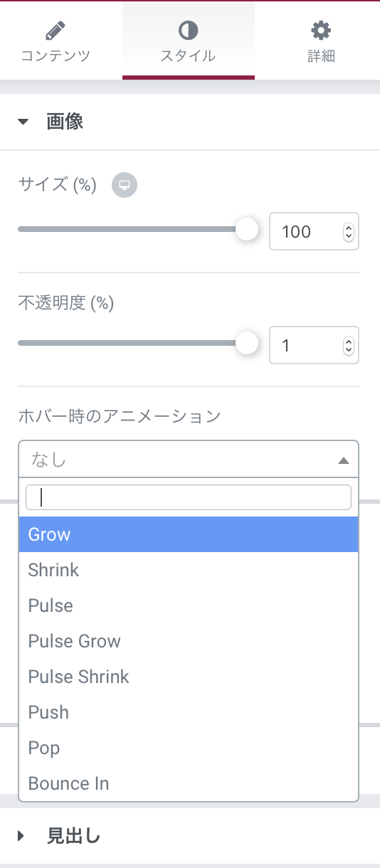Click the pencil icon for コンテンツ
The width and height of the screenshot is (380, 868).
(x=55, y=31)
